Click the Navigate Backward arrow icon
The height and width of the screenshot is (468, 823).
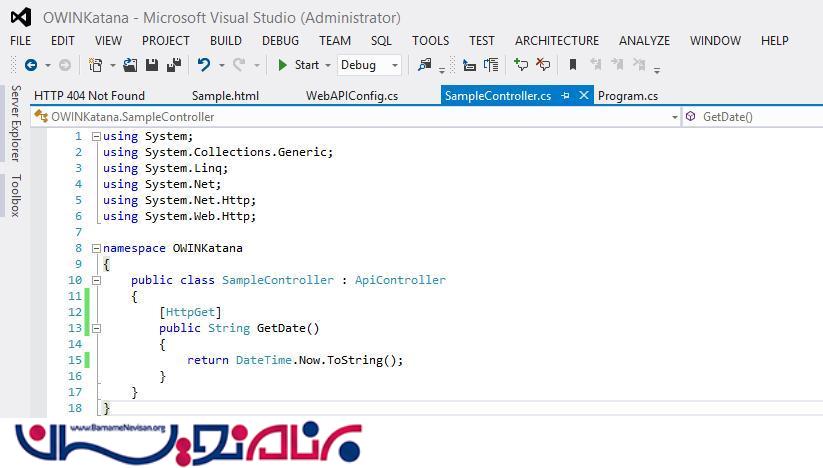click(31, 65)
